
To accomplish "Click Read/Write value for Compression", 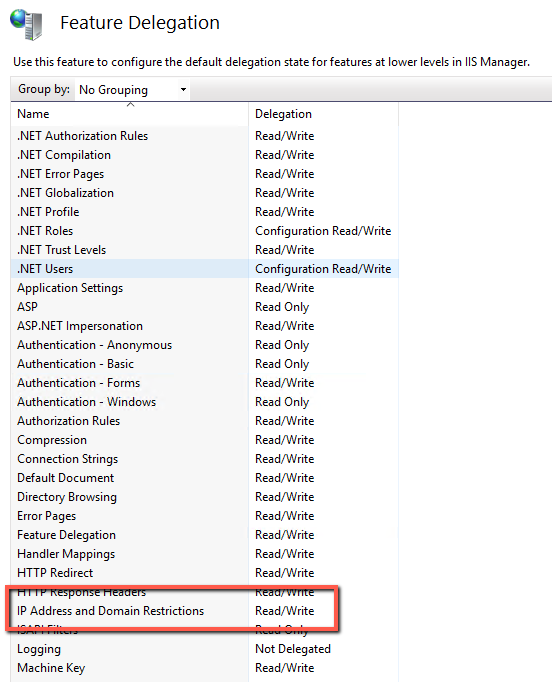I will [284, 440].
